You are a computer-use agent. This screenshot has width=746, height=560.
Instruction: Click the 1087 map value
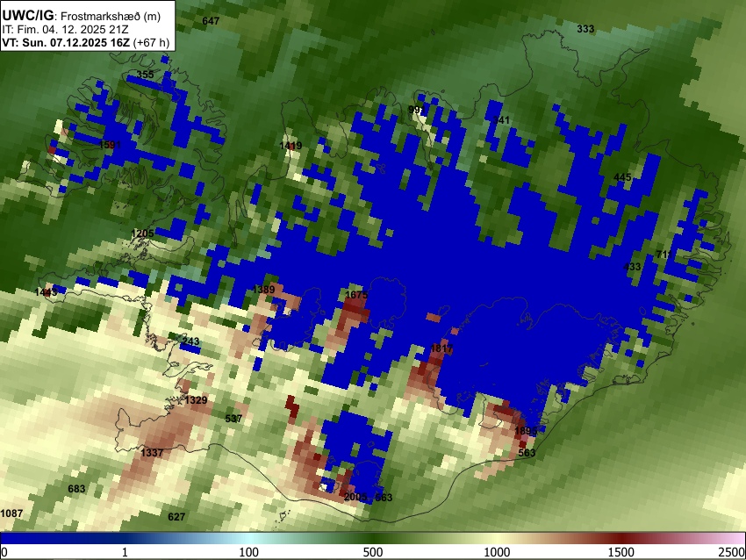click(11, 513)
